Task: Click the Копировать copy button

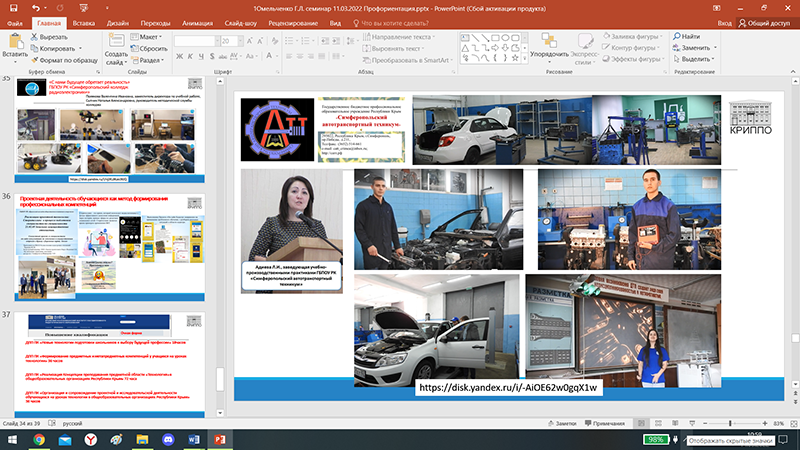Action: point(53,48)
